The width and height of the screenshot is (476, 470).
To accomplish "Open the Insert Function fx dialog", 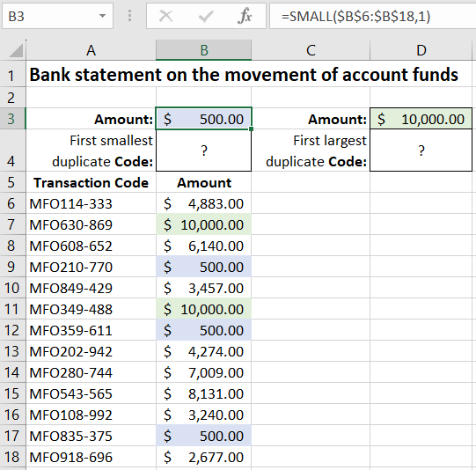I will [245, 16].
